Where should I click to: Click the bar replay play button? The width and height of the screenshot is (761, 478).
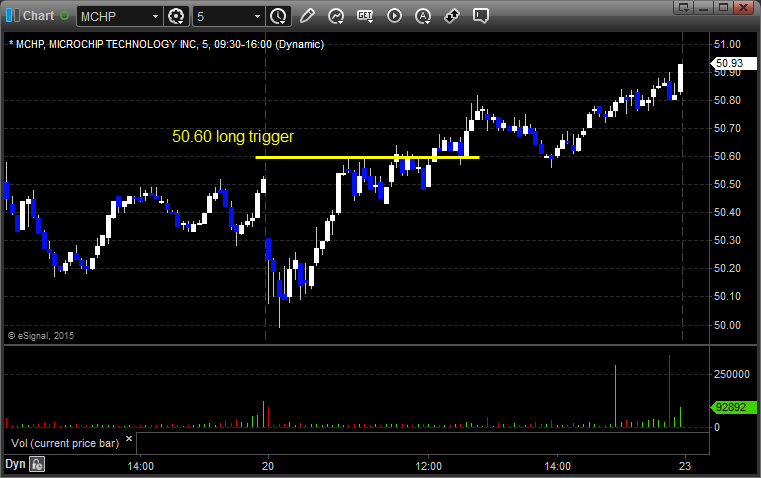(x=394, y=16)
